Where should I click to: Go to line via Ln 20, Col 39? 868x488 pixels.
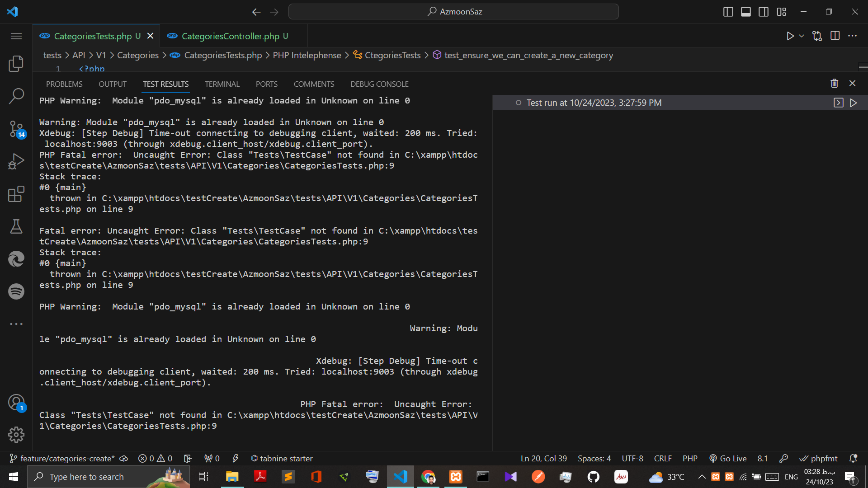tap(543, 458)
